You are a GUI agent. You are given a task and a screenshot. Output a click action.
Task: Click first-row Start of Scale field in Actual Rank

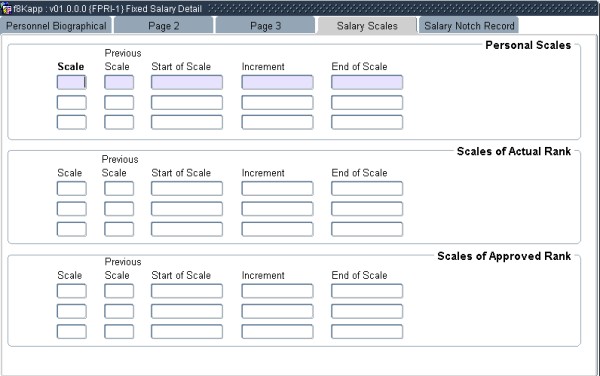coord(187,189)
